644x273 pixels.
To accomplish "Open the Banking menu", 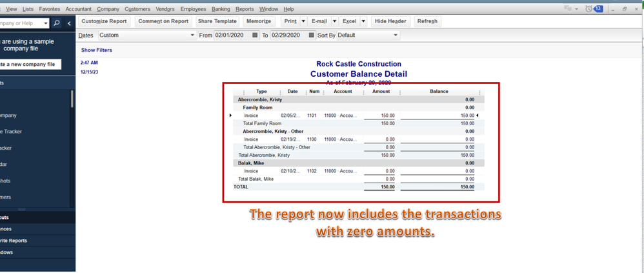I will point(221,9).
